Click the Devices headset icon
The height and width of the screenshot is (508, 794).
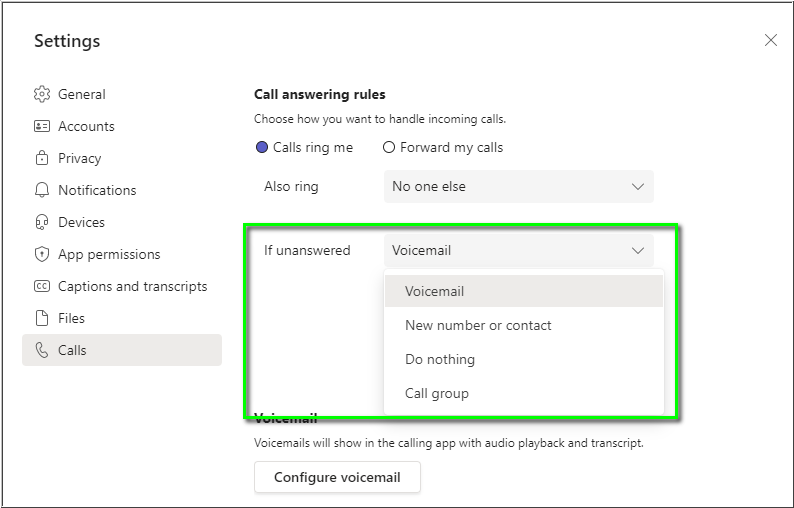point(42,222)
